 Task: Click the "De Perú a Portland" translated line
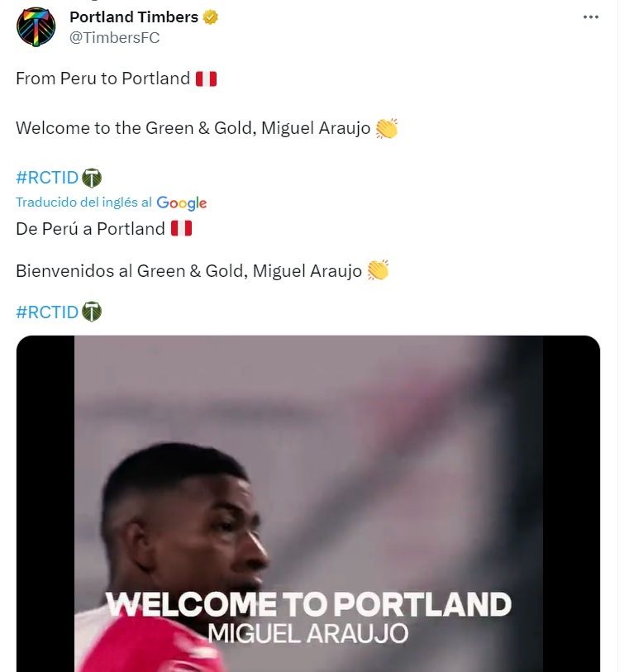point(91,229)
